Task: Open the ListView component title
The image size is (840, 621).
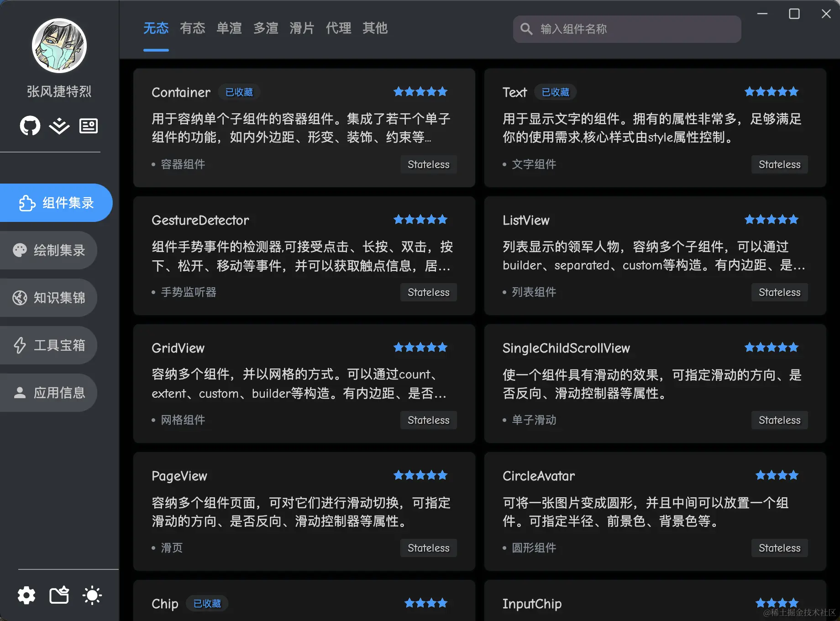Action: tap(526, 220)
